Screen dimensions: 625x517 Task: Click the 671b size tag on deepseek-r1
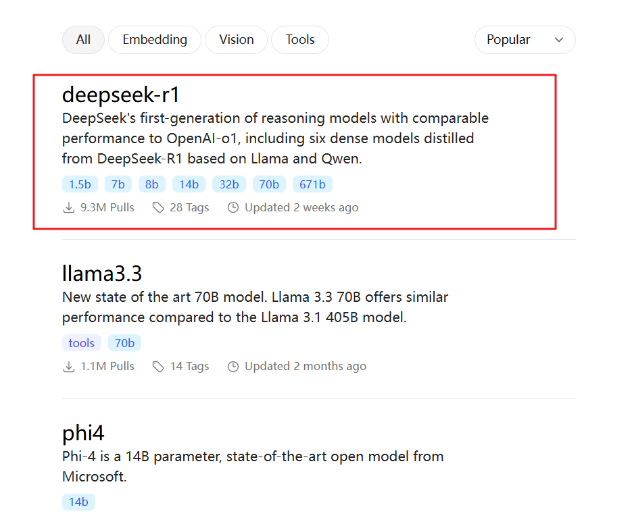click(313, 184)
